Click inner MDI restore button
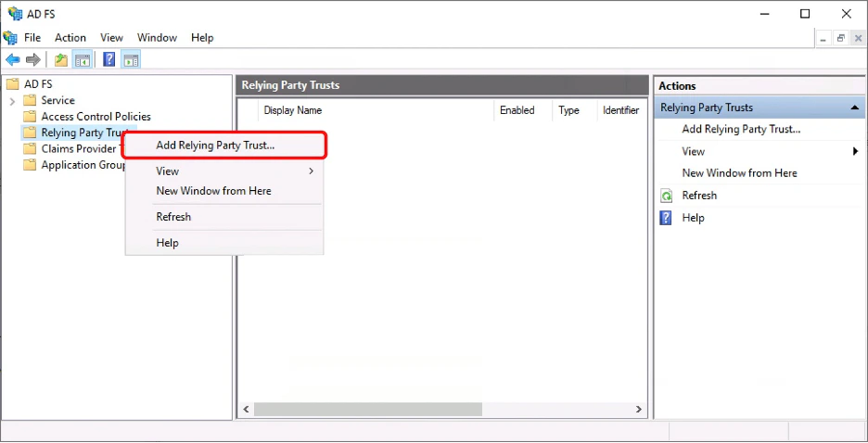 click(841, 39)
